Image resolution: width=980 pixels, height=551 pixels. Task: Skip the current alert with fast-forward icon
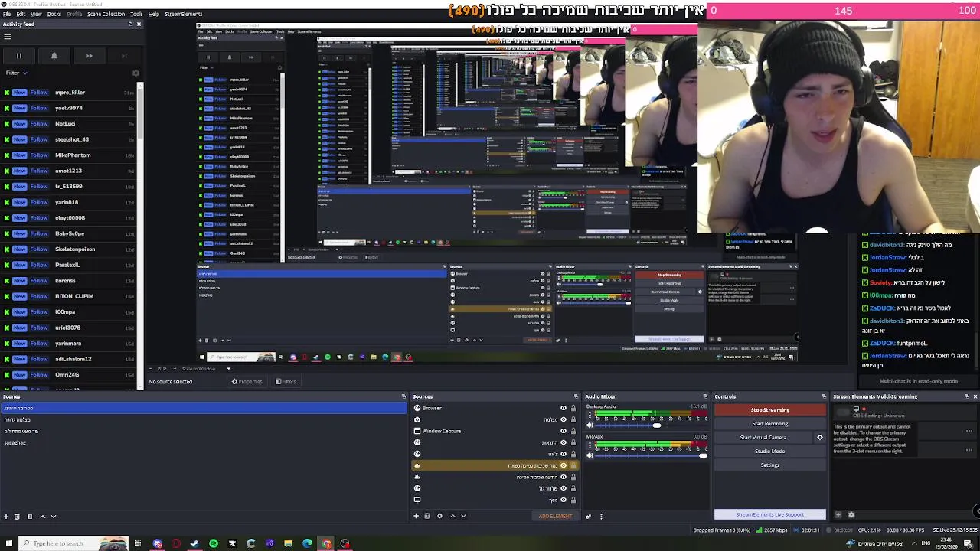pyautogui.click(x=89, y=56)
